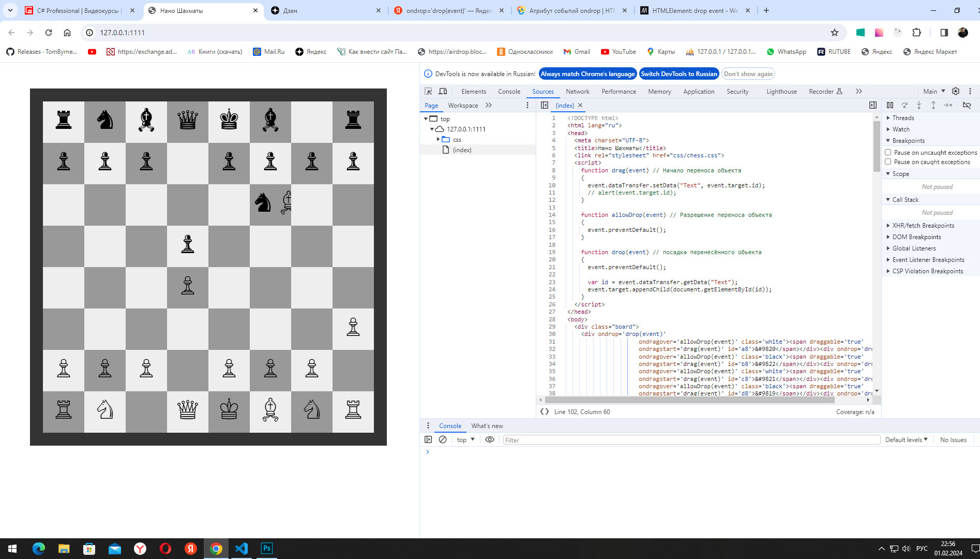The image size is (980, 559).
Task: Click the step debugger arrow button
Action: coord(948,105)
